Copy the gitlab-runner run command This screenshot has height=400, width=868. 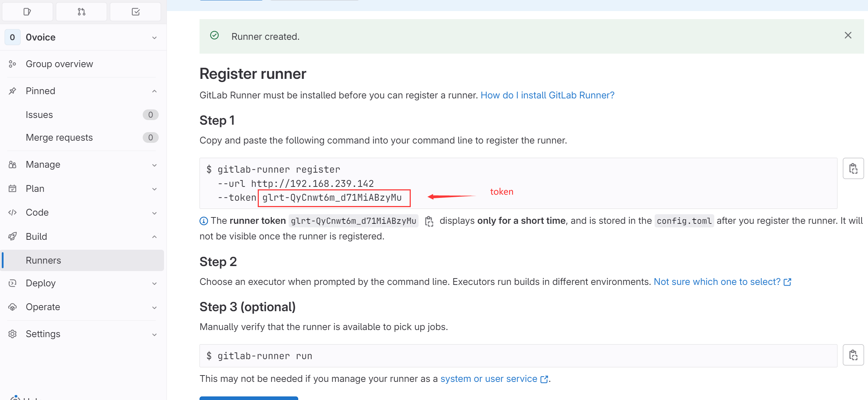(x=853, y=355)
